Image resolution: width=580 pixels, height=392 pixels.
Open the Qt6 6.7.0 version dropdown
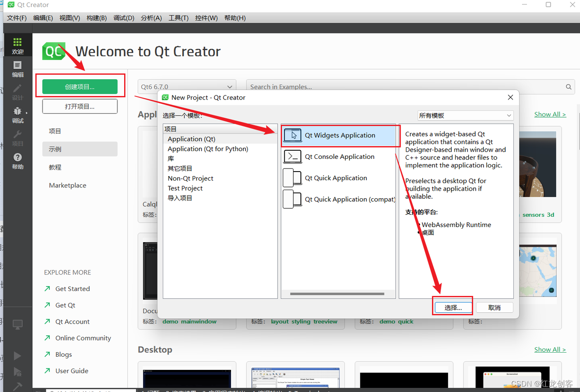[187, 87]
